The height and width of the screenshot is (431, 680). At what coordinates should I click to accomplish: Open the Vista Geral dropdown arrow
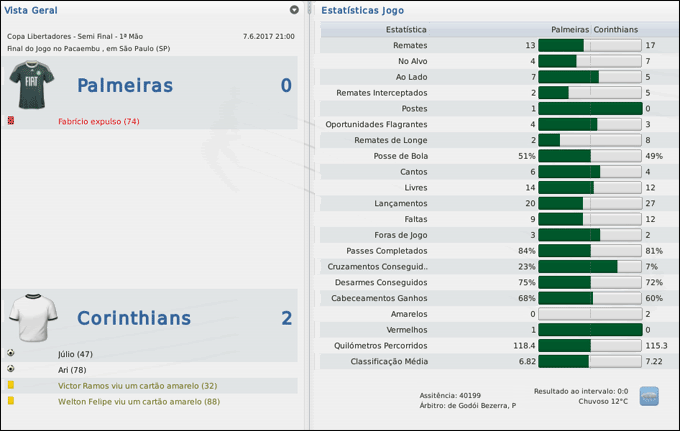294,10
